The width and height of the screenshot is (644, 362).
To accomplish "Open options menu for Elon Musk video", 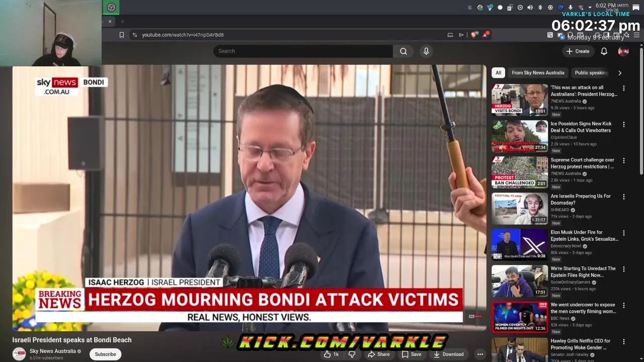I will point(624,233).
